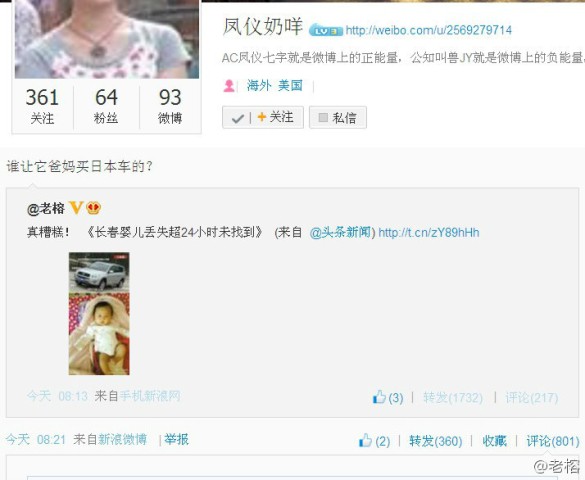
Task: Open the @老榕 author profile
Action: tap(46, 208)
